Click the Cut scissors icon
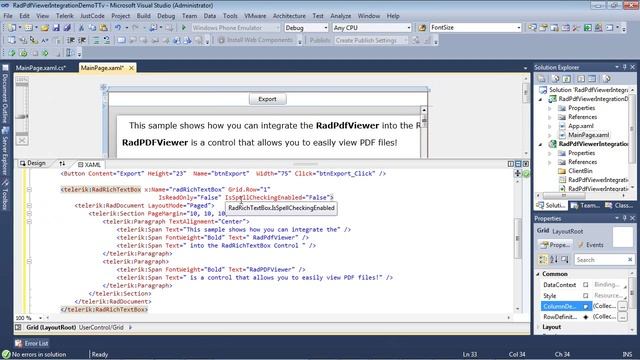Screen dimensions: 640x360 [81, 28]
